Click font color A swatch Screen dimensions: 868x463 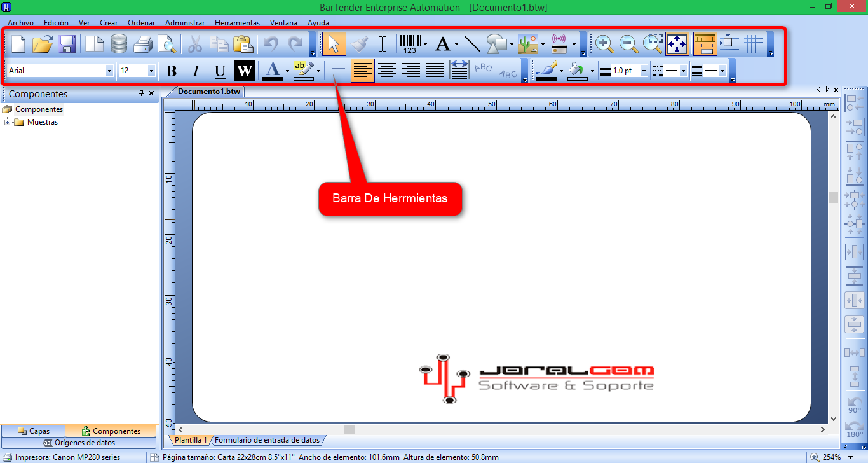273,71
